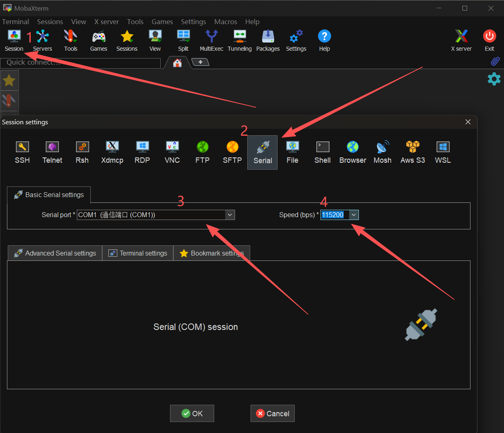Click the COM1 serial port text field

point(151,215)
